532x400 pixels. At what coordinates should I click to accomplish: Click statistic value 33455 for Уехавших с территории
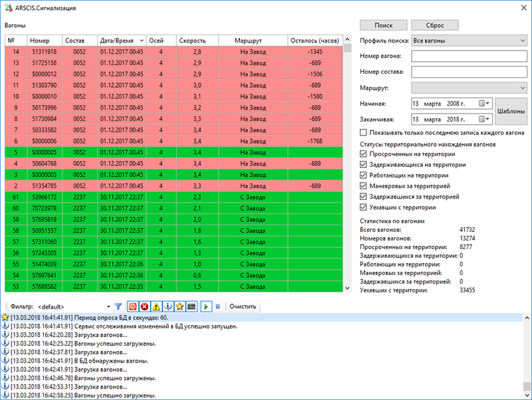467,290
